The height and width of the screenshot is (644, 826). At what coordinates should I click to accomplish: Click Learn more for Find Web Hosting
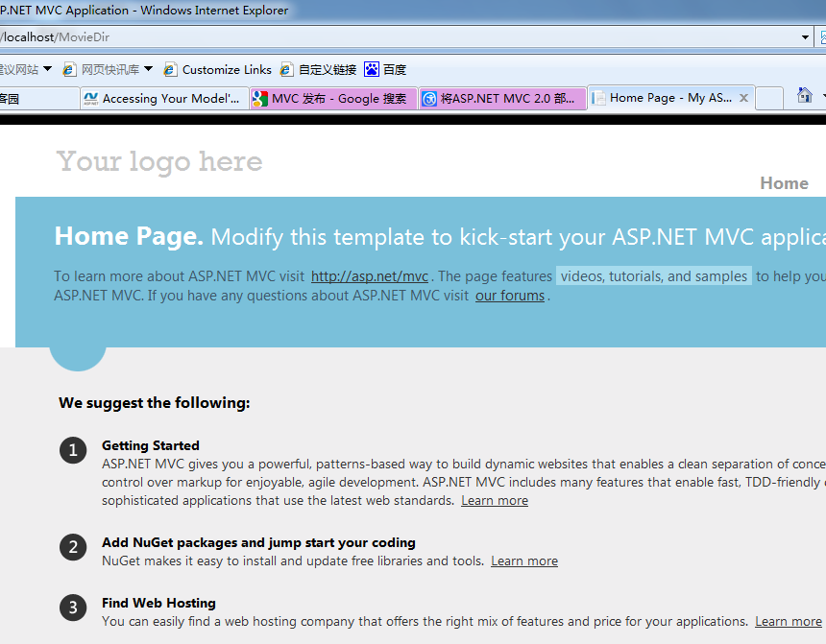pyautogui.click(x=789, y=621)
